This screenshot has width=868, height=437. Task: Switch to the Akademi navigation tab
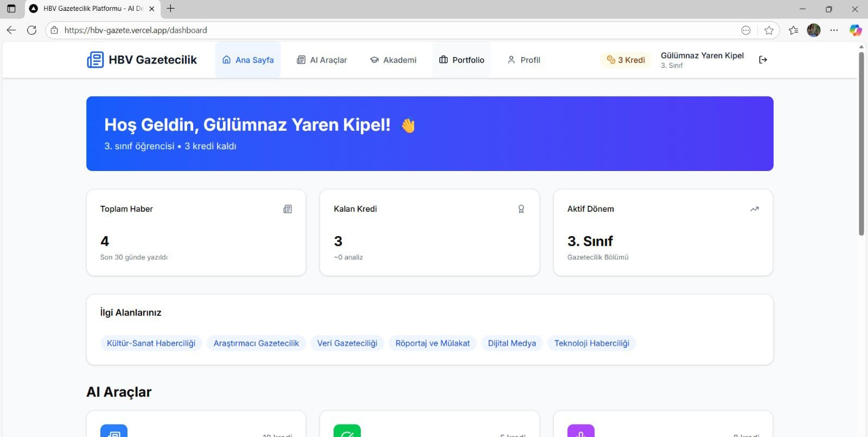(393, 60)
